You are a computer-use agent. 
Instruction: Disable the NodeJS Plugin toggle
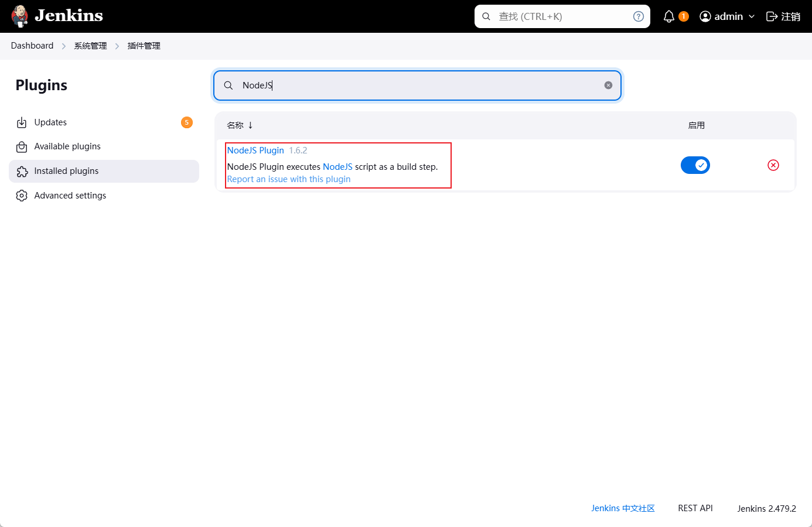[x=695, y=165]
